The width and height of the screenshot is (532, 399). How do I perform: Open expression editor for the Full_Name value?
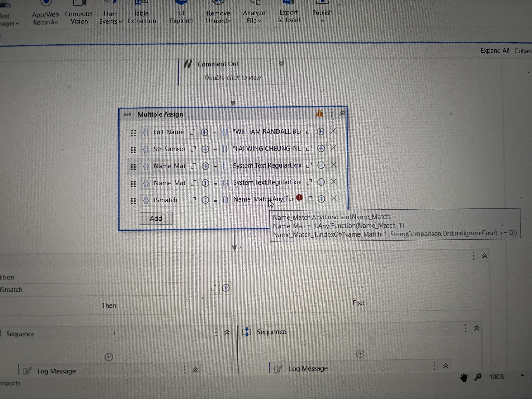(309, 132)
